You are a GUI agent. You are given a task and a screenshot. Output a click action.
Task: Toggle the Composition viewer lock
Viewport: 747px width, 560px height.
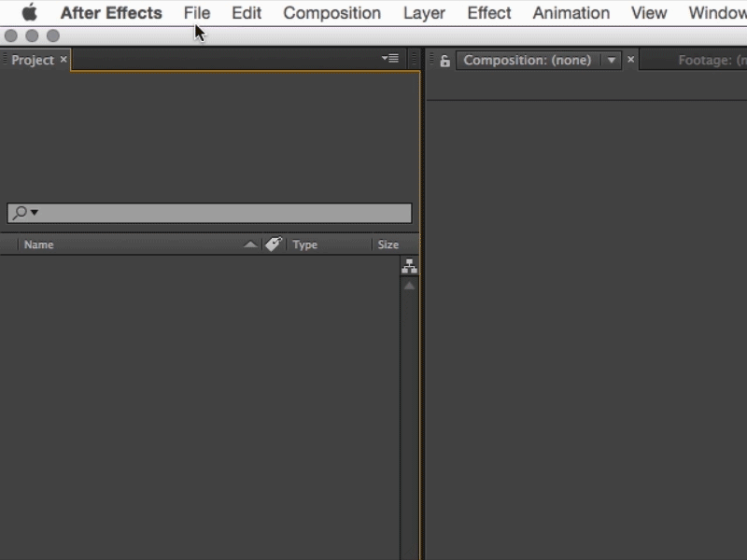[x=445, y=61]
